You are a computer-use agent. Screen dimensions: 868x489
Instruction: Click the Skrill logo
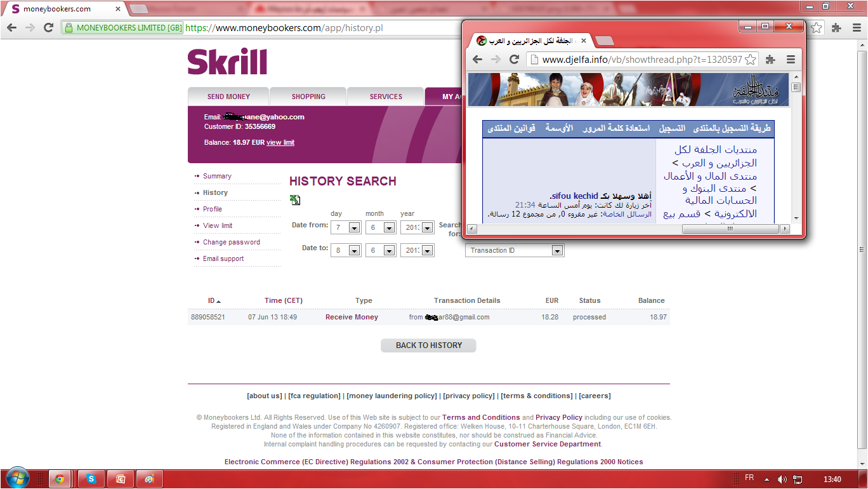tap(227, 62)
